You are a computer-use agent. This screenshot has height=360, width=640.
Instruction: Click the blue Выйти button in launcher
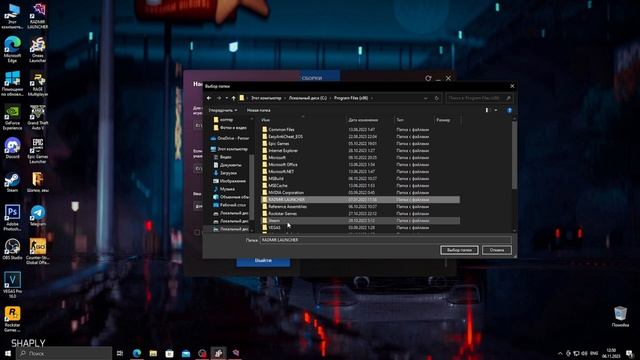[x=263, y=261]
